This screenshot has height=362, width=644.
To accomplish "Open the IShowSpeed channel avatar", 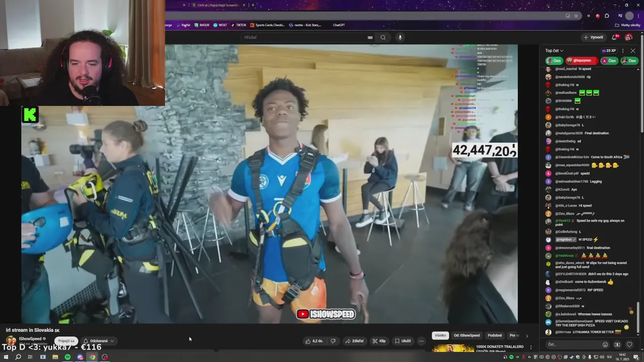I will click(x=11, y=341).
